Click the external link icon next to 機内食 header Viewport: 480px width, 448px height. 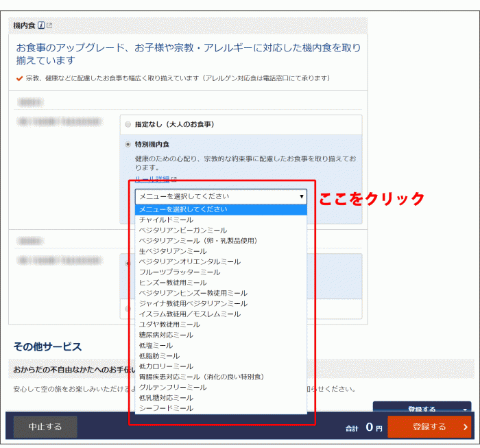pyautogui.click(x=49, y=26)
